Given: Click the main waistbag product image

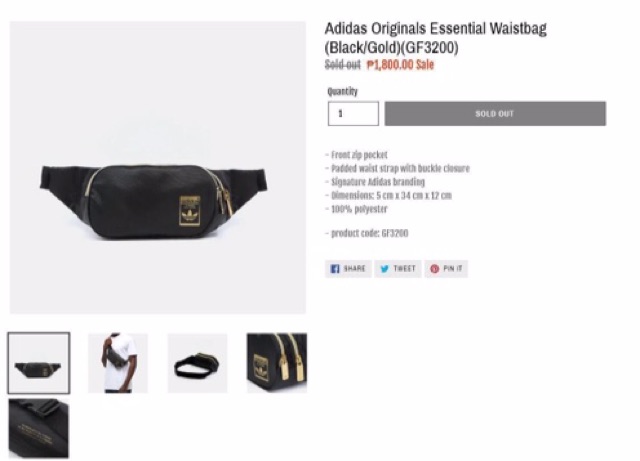Looking at the screenshot, I should [x=158, y=167].
